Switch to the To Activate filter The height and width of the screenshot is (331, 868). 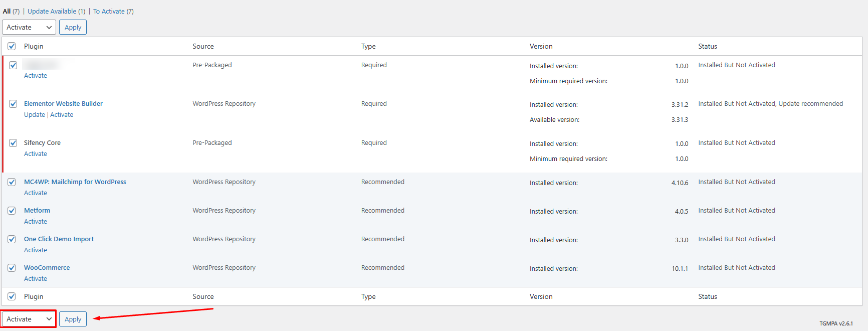click(109, 11)
